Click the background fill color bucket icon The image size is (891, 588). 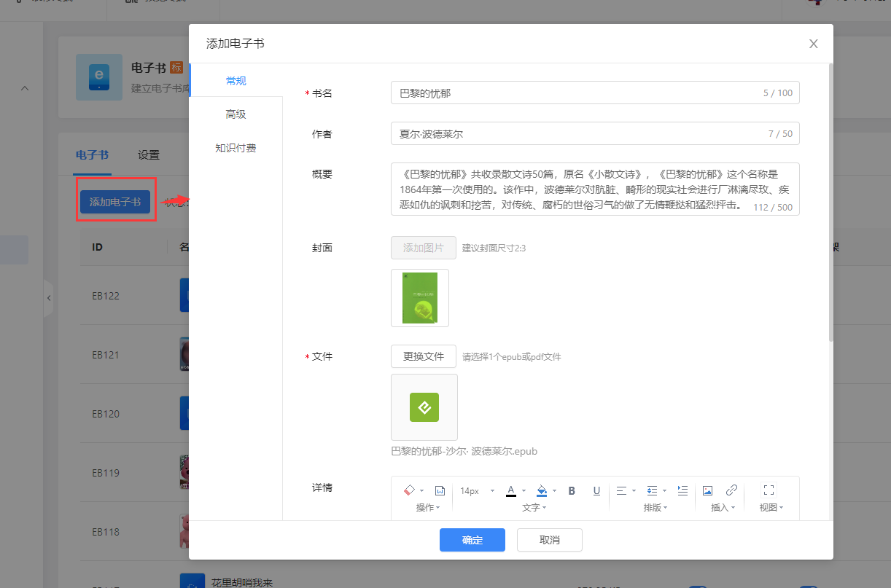[542, 490]
